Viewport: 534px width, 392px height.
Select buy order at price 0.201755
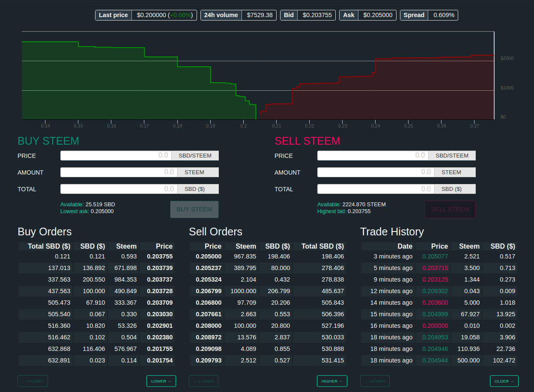tap(95, 349)
